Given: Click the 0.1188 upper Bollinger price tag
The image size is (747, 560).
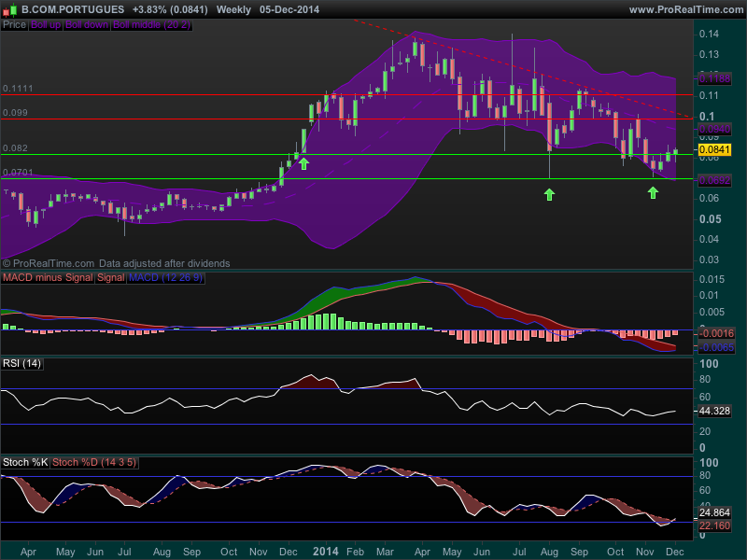Looking at the screenshot, I should pyautogui.click(x=714, y=80).
